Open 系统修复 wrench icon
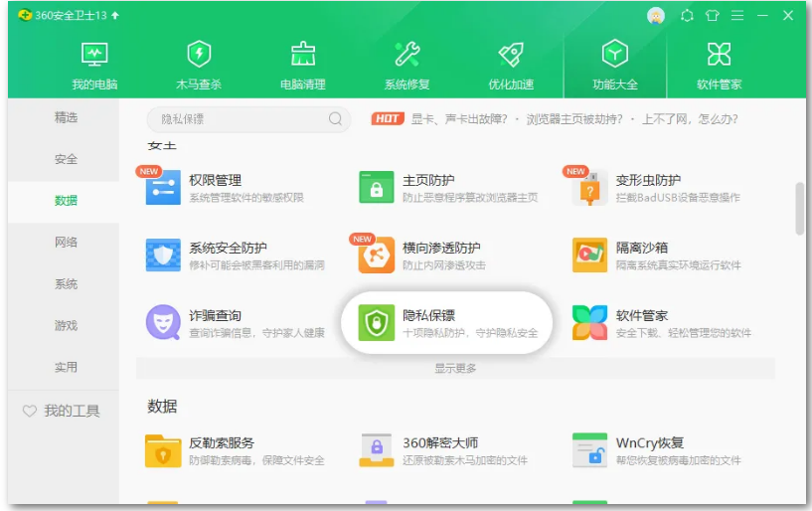Viewport: 812px width, 511px height. coord(407,54)
